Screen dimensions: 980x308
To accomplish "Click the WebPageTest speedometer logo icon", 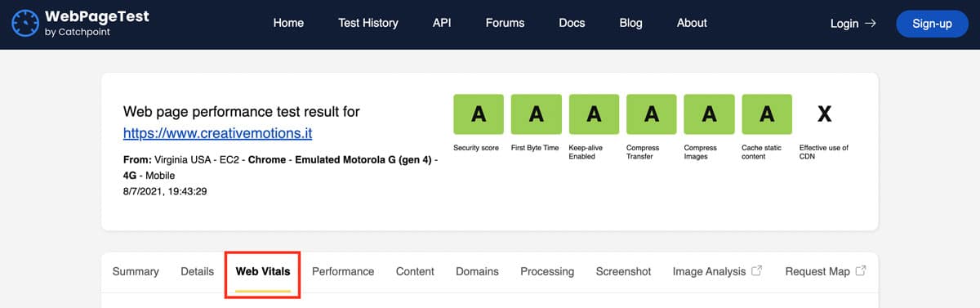I will (25, 24).
